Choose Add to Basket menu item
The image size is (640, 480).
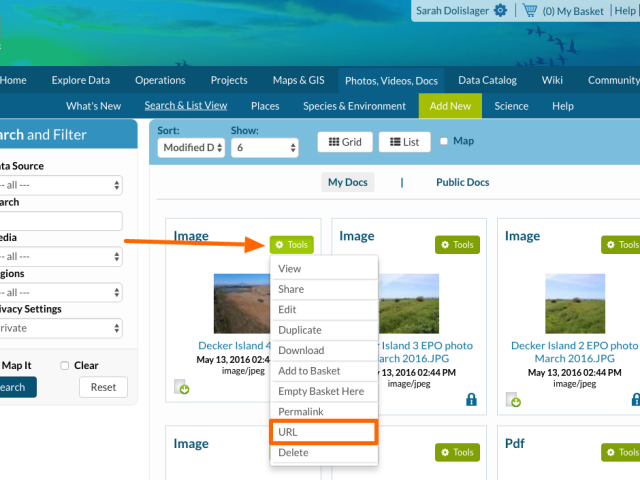(324, 371)
